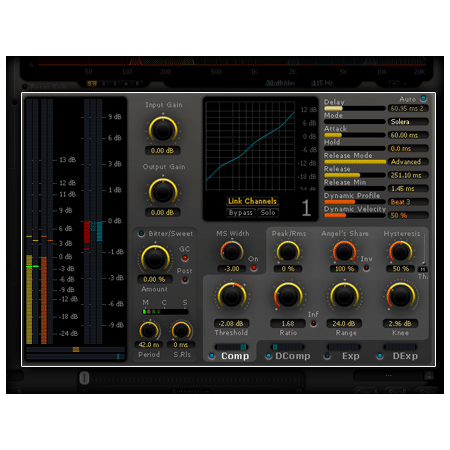Click the Hysteresis knob

click(x=400, y=252)
